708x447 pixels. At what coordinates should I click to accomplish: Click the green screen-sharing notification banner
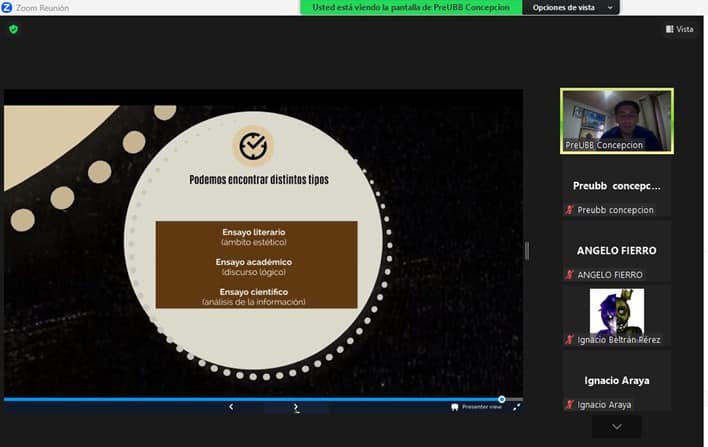pyautogui.click(x=411, y=7)
